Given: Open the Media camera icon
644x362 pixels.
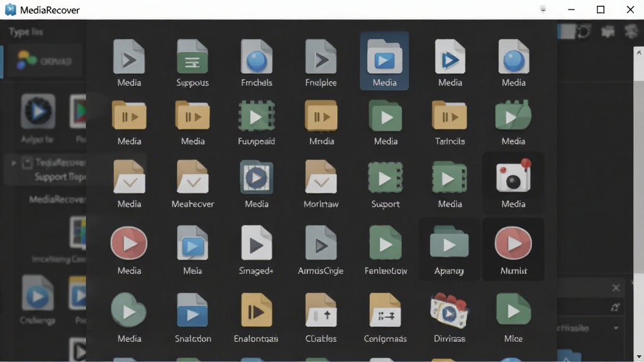Looking at the screenshot, I should point(513,176).
